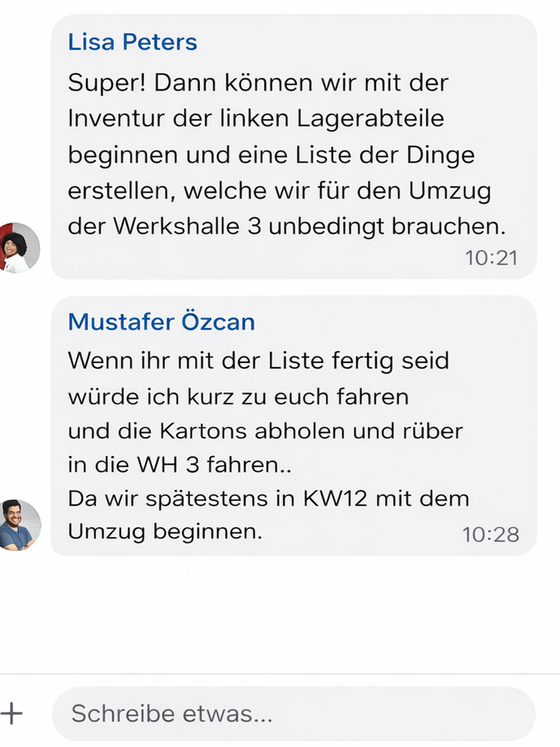This screenshot has width=560, height=747.
Task: Click the word 'Dinge' in first message
Action: (440, 155)
